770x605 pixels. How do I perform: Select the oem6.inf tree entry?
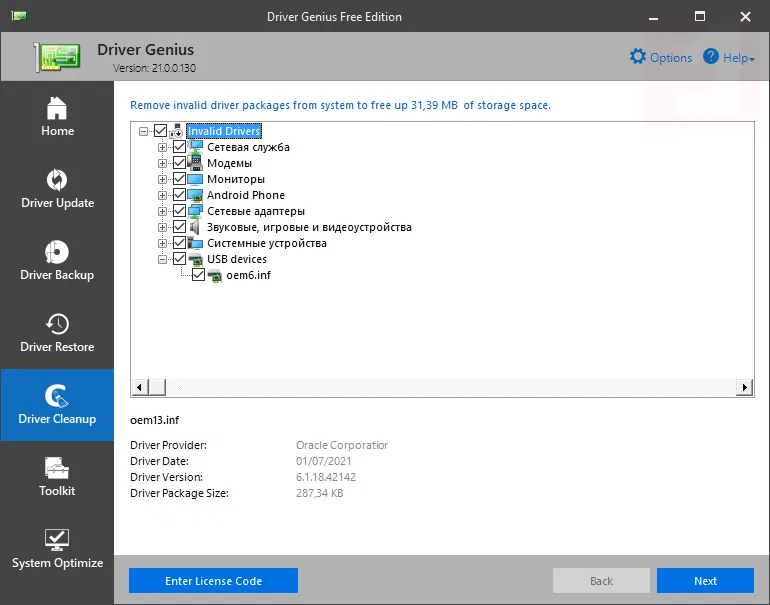coord(248,275)
